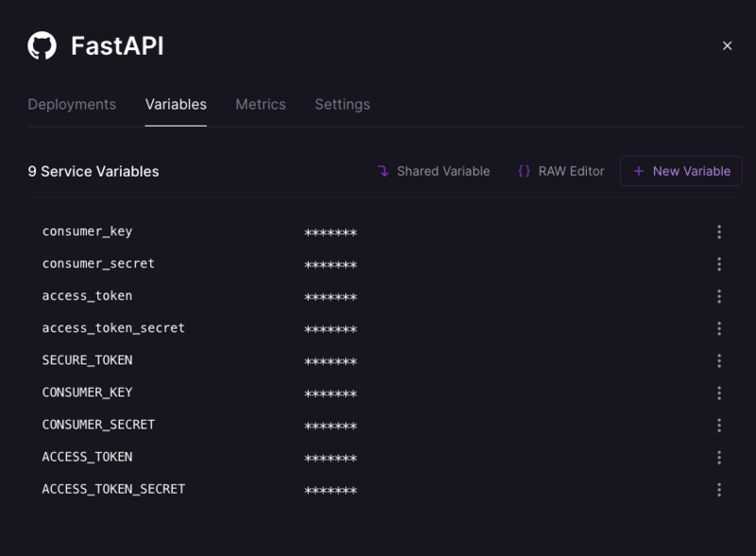756x556 pixels.
Task: Reveal the masked value of lowercase access_token
Action: coord(331,297)
